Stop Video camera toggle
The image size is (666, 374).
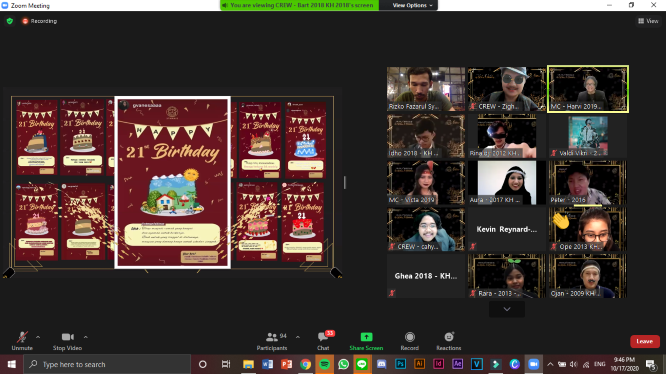(67, 341)
